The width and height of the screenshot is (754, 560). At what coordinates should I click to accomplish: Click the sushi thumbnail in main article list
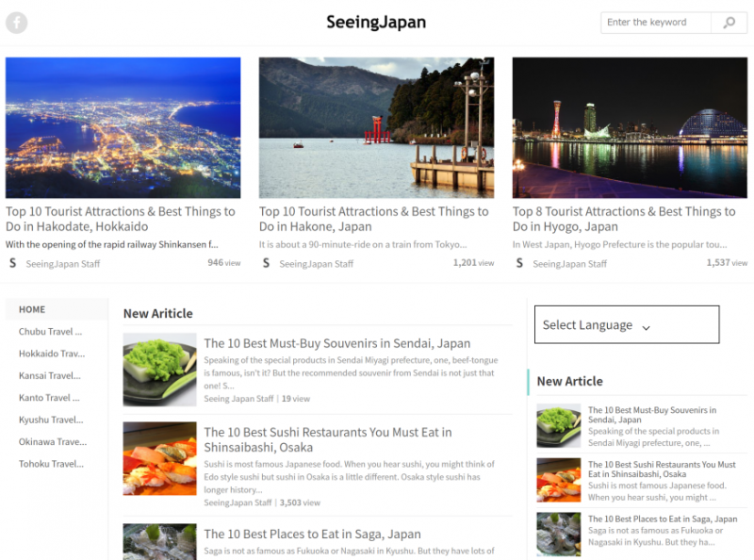click(159, 458)
